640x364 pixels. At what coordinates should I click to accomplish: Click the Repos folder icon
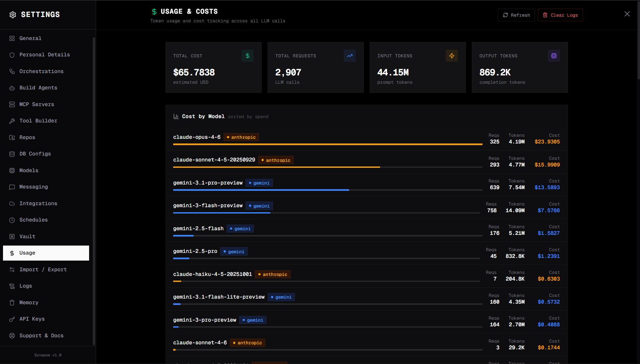12,137
